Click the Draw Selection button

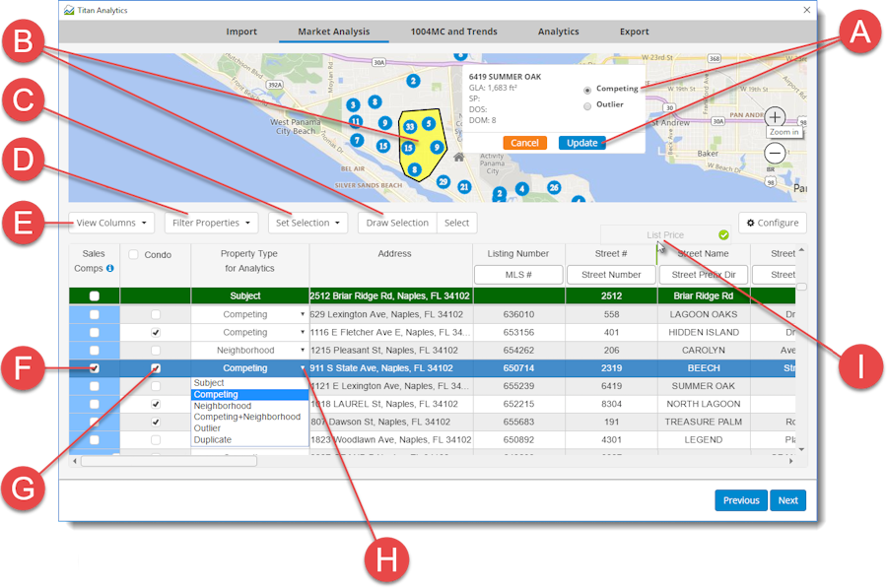(397, 223)
